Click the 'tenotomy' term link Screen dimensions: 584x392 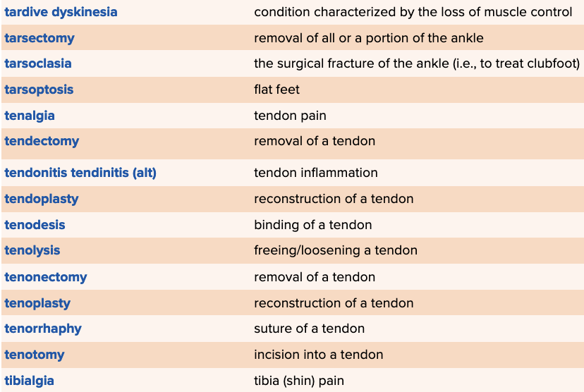coord(35,355)
